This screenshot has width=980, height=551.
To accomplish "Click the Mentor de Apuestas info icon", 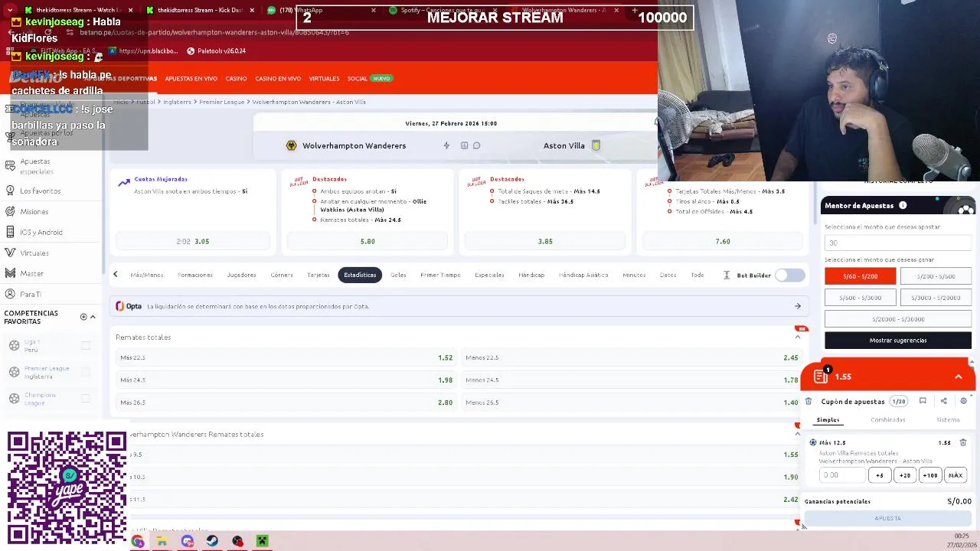I will tap(903, 205).
